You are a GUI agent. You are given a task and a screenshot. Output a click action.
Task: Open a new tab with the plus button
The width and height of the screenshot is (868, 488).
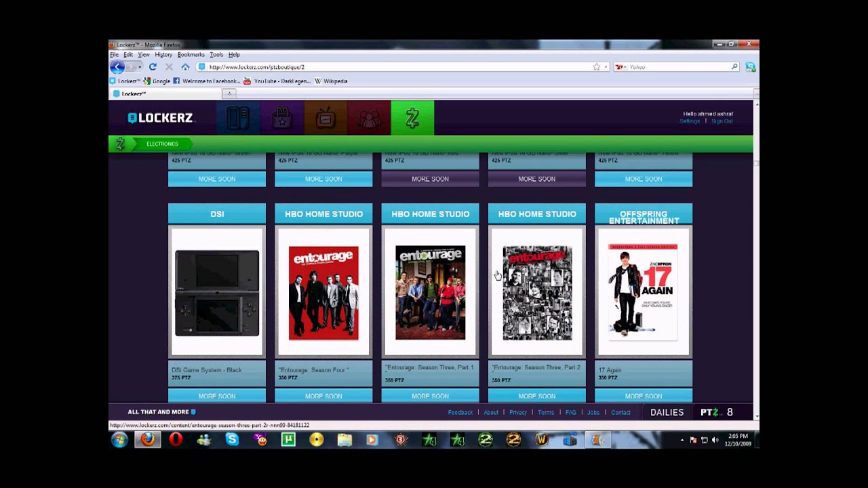point(229,94)
